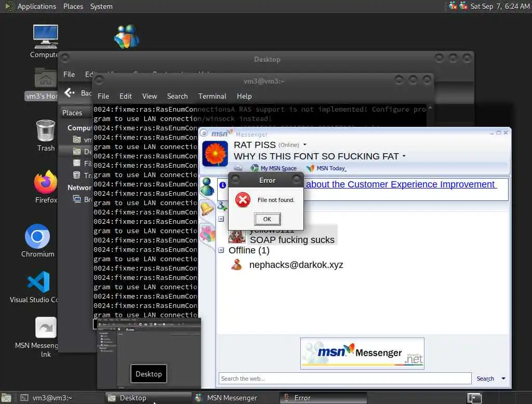Select the File System entry icon in sidebar
Viewport: 532px width, 404px height.
coord(77,163)
